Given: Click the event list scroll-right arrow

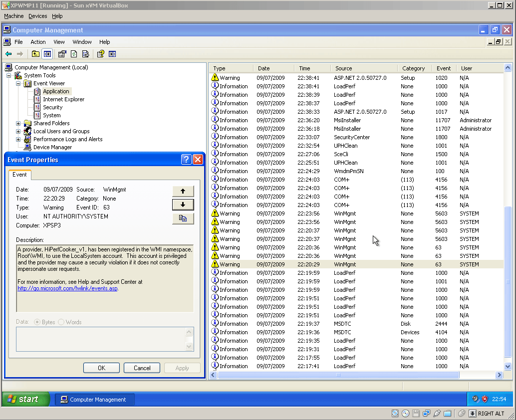Looking at the screenshot, I should coord(499,375).
